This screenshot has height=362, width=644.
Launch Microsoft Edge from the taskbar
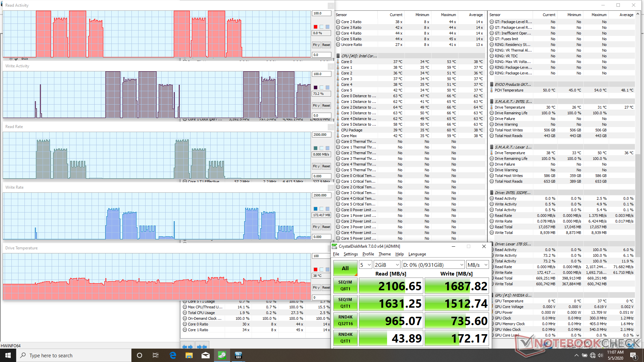(x=173, y=355)
